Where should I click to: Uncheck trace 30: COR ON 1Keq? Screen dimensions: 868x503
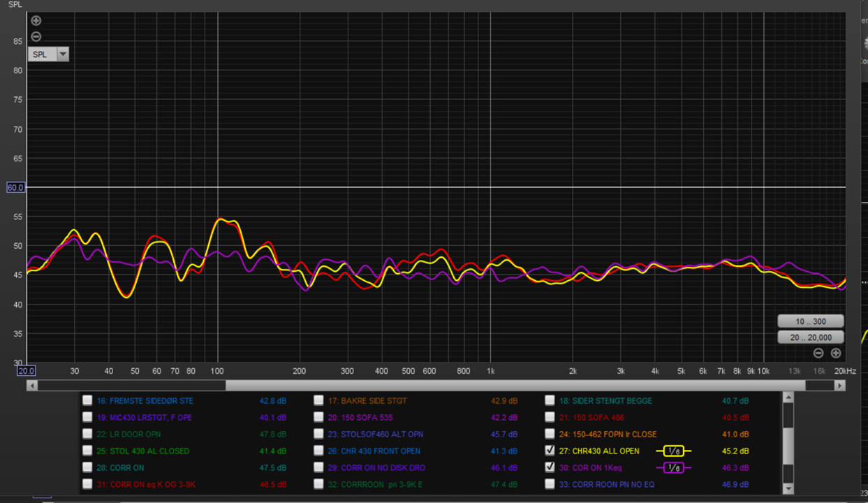550,467
